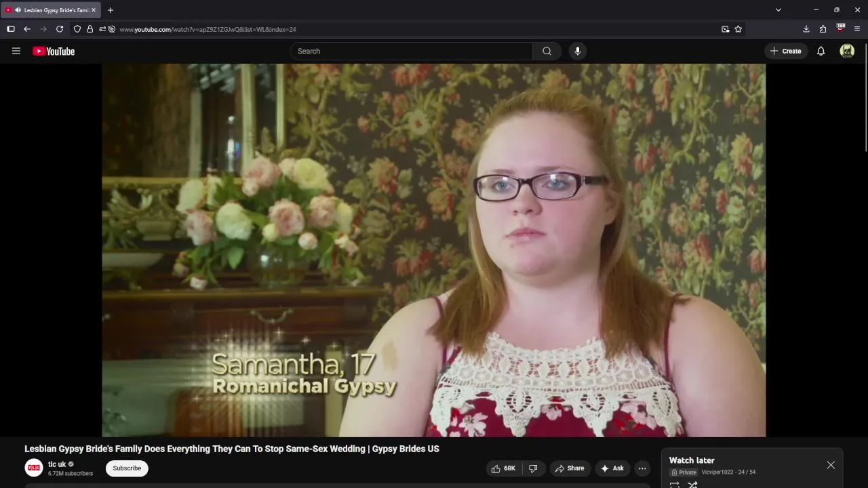Minimize the browser window
The width and height of the screenshot is (868, 488).
(x=816, y=10)
